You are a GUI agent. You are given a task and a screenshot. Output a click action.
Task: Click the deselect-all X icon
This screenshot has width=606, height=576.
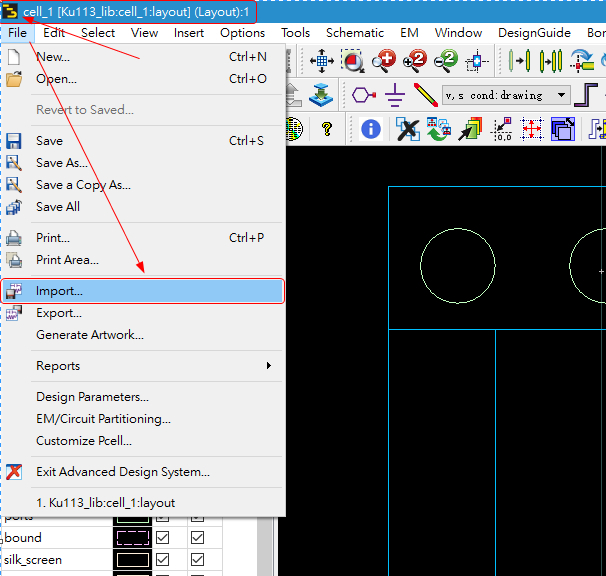pyautogui.click(x=408, y=129)
